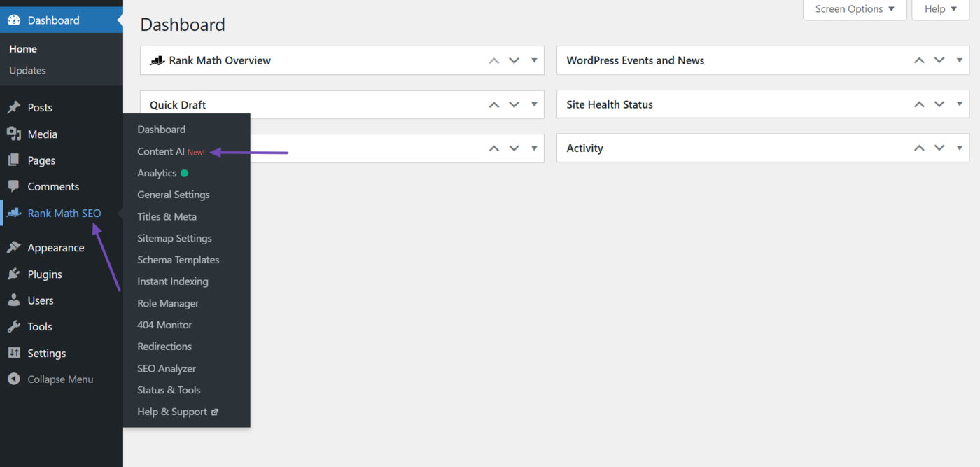The image size is (980, 467).
Task: Open the Rank Math Overview widget options
Action: [x=534, y=60]
